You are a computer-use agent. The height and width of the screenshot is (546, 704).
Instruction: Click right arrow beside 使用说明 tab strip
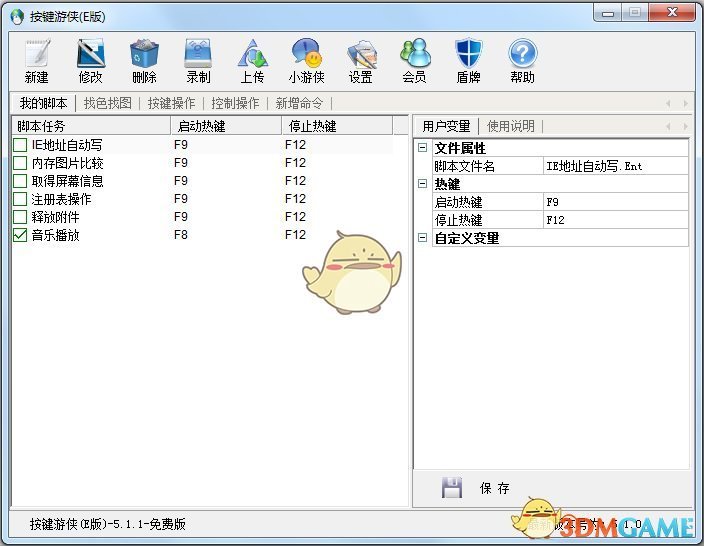(686, 126)
